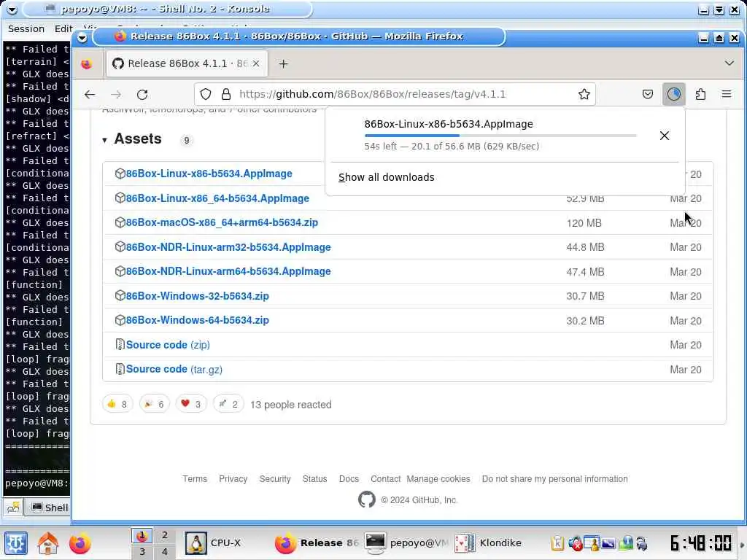Toggle heart reaction

click(x=191, y=404)
